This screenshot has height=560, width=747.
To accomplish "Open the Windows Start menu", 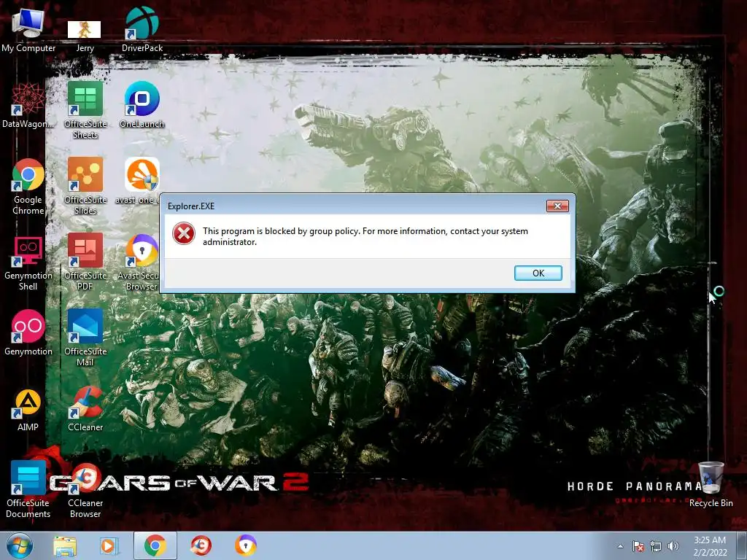I will coord(20,545).
